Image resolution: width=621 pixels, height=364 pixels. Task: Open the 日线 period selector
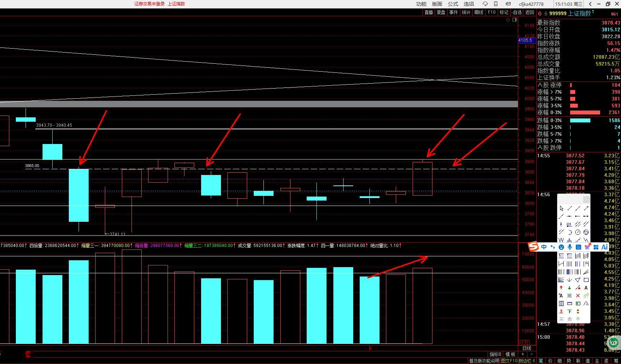click(x=527, y=348)
